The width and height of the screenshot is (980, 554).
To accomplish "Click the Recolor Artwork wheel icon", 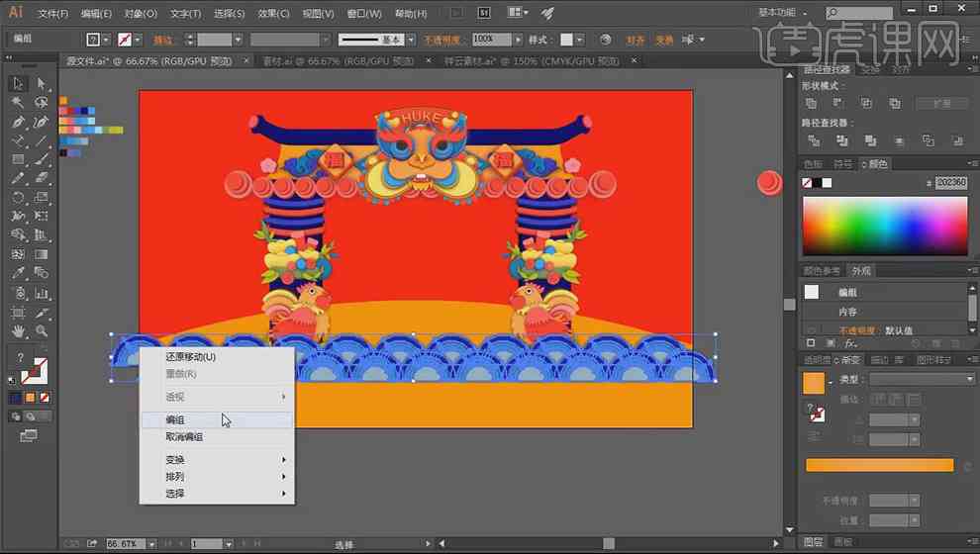I will click(605, 40).
